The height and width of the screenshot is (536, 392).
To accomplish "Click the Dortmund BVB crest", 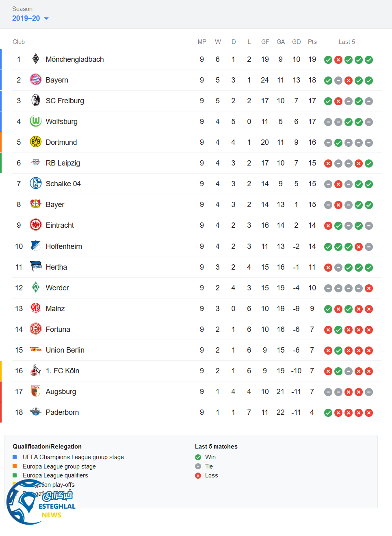I will point(36,142).
